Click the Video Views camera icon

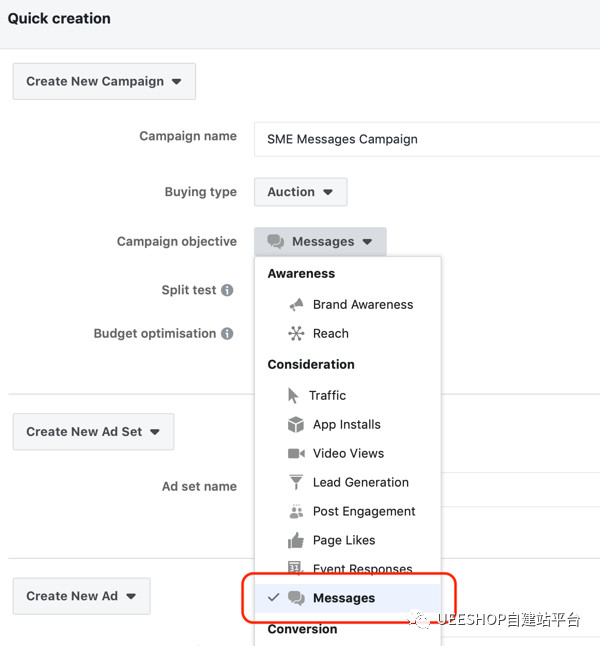(x=296, y=454)
